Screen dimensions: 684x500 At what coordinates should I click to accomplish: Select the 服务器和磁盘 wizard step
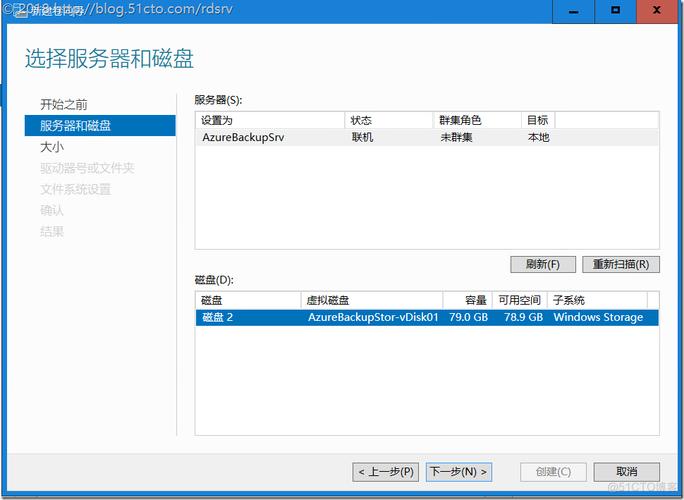pos(100,126)
